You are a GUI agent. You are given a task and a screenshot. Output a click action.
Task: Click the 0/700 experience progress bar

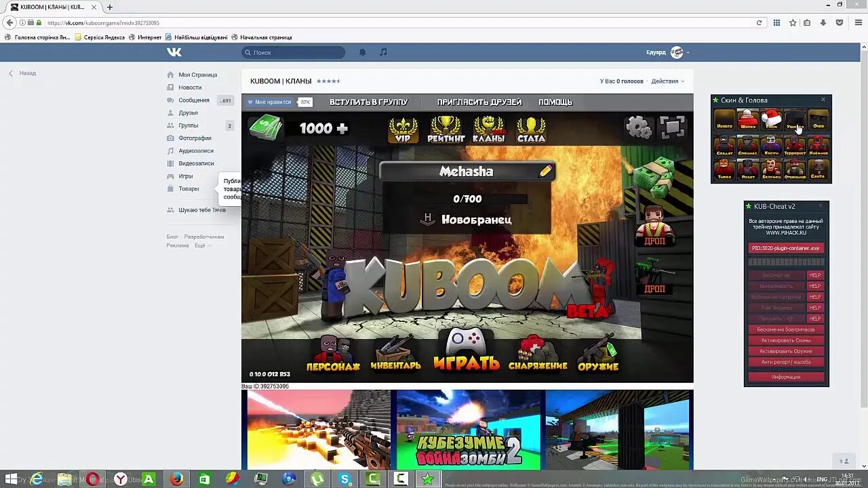pyautogui.click(x=468, y=199)
